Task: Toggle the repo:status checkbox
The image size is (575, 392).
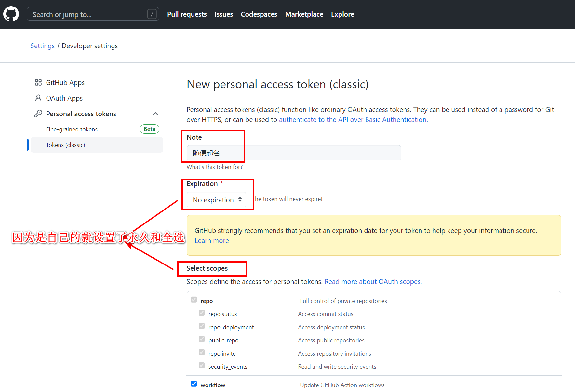Action: (x=202, y=313)
